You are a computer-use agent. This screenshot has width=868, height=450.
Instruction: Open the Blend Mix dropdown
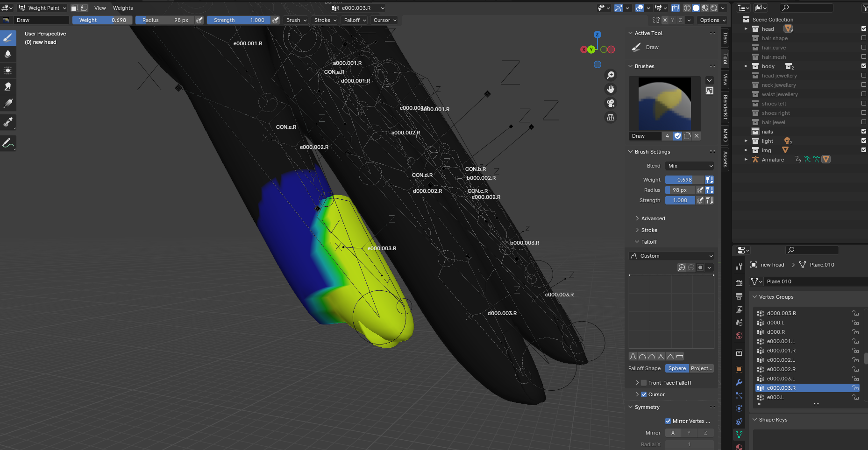(x=690, y=166)
